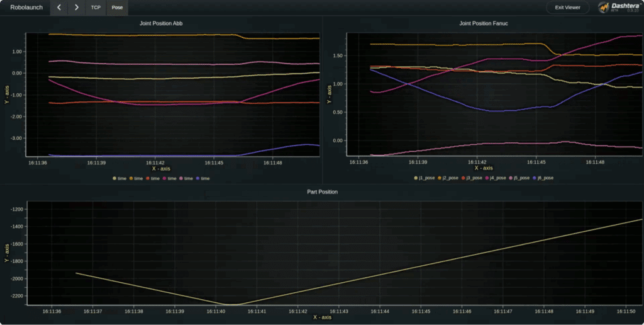Toggle the blue 'time' legend entry in Abb chart
This screenshot has height=325, width=644.
point(203,178)
